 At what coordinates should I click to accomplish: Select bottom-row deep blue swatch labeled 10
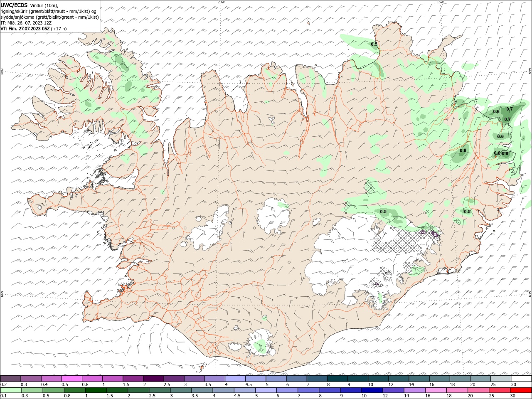(372, 390)
